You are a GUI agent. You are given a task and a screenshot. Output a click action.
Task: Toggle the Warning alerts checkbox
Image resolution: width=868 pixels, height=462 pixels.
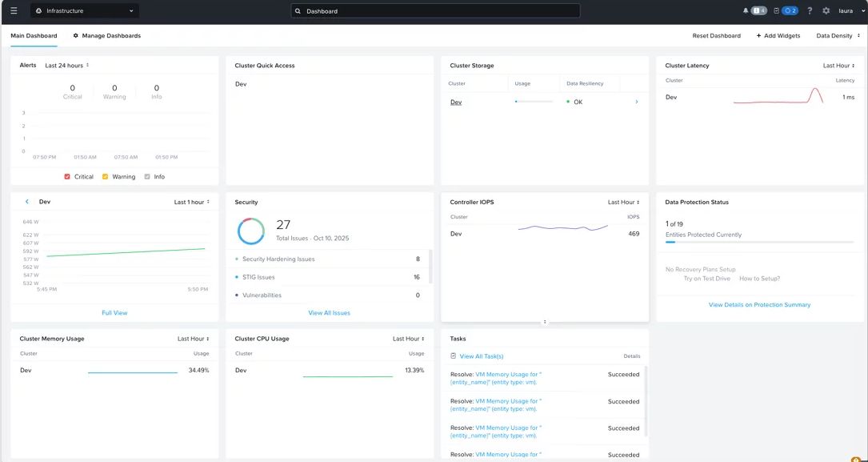106,177
